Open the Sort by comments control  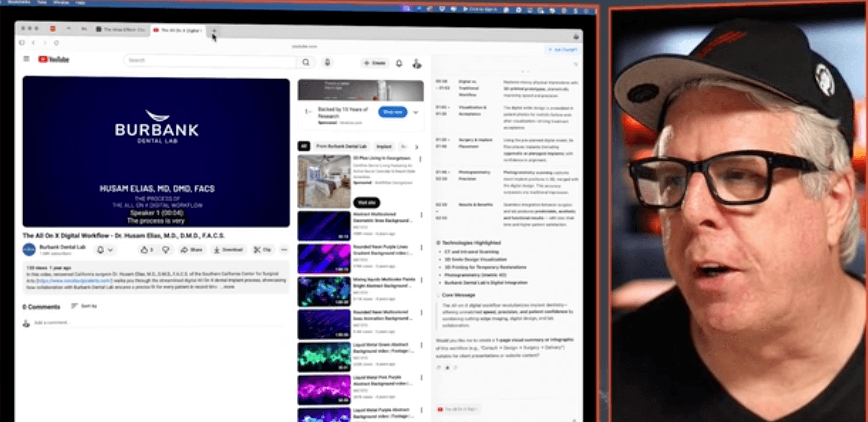[84, 306]
